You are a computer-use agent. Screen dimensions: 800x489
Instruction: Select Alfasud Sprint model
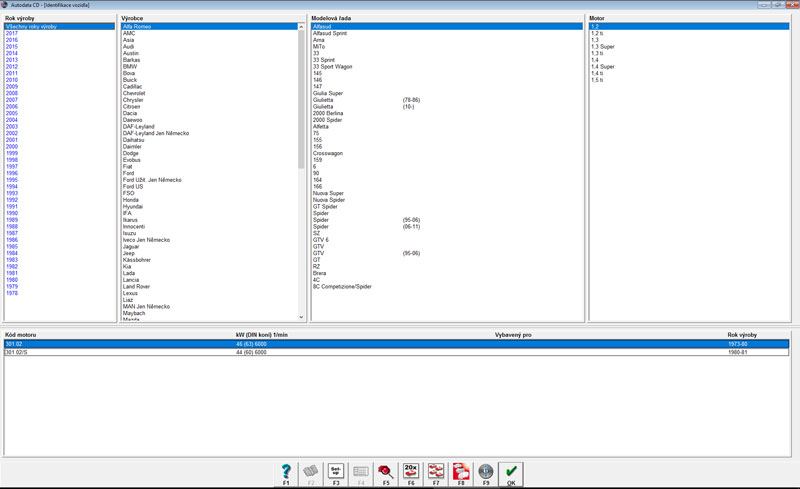click(330, 33)
